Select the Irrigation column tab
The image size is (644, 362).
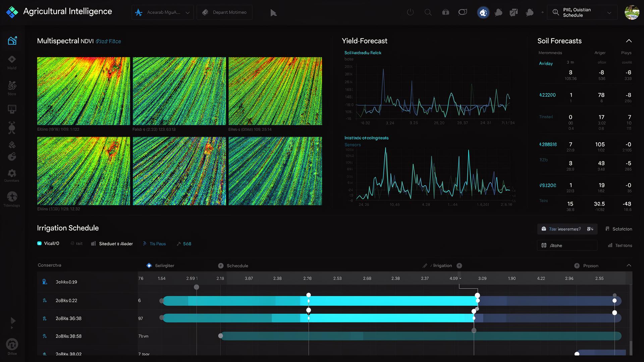point(442,265)
